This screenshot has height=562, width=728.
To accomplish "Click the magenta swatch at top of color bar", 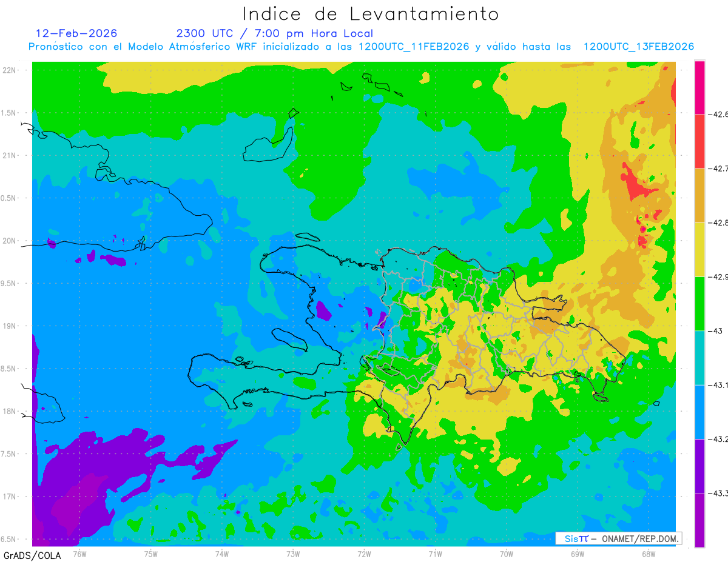I will 699,87.
